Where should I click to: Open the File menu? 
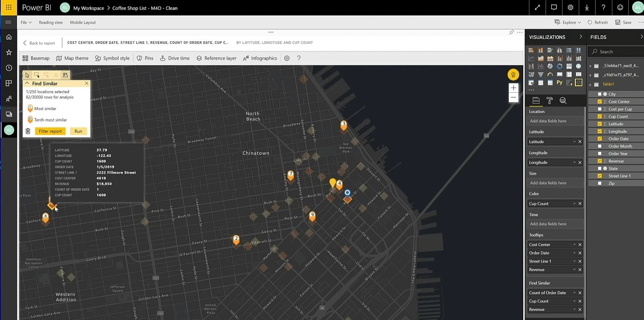[x=26, y=22]
